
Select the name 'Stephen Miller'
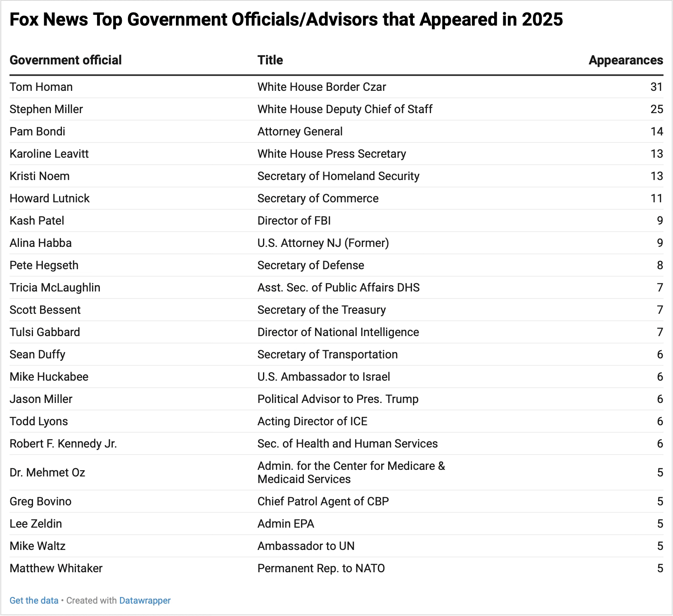46,109
